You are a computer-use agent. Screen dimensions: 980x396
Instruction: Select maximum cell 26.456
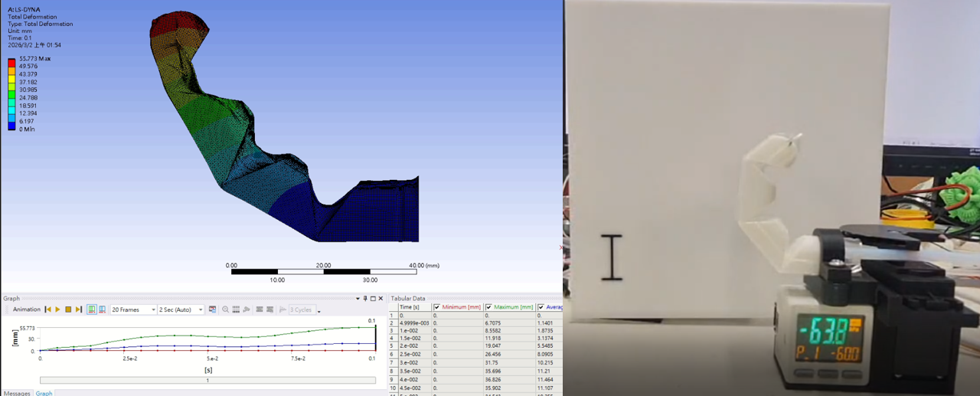tap(509, 355)
